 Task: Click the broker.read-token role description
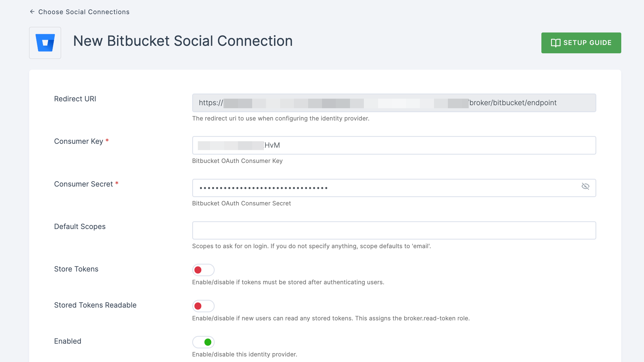[x=331, y=318]
